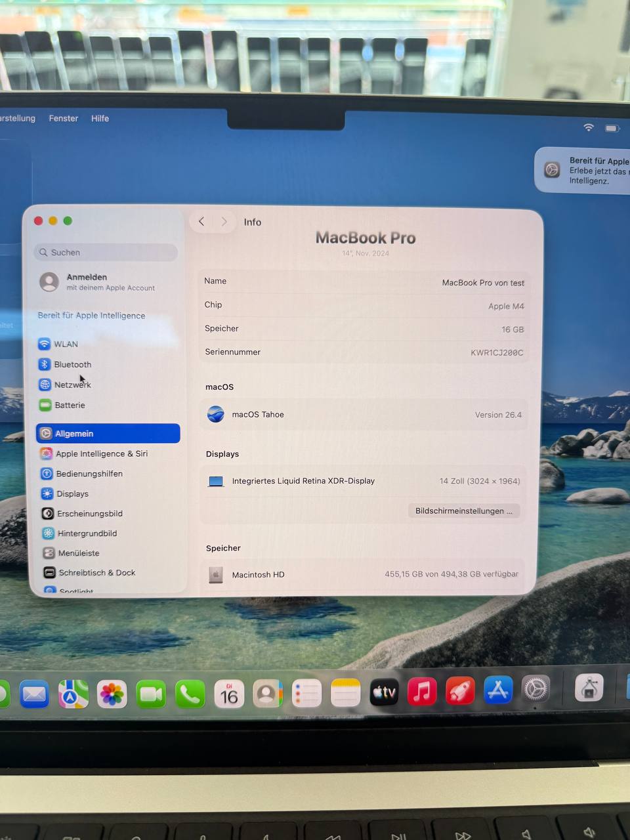Open the Reminders app icon
Screen dimensions: 630x840
tap(306, 693)
